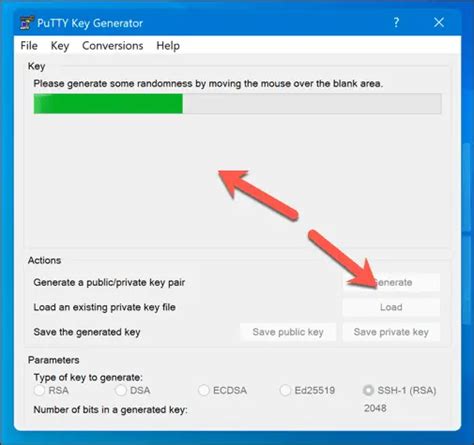
Task: Click the blank area below the progress bar
Action: [237, 182]
